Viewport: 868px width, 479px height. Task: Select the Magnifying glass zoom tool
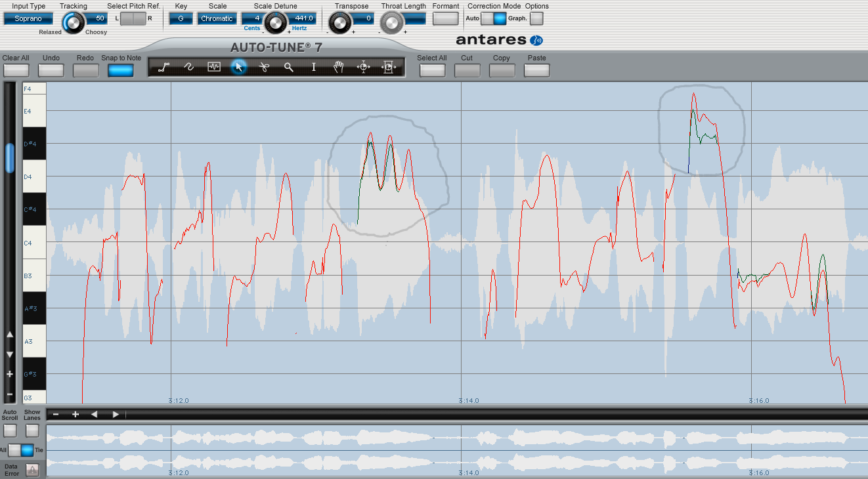289,67
